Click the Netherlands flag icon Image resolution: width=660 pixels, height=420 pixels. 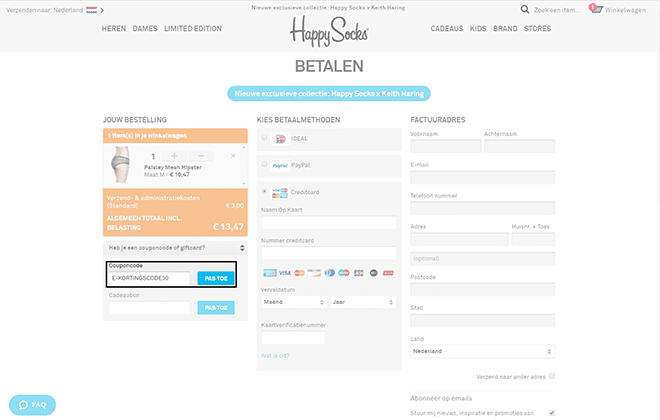91,10
